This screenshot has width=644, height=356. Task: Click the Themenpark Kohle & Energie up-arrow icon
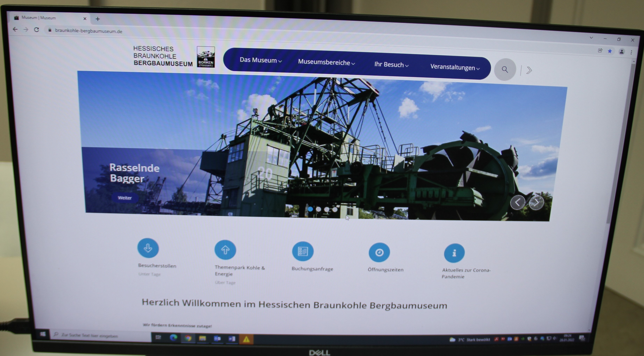coord(225,250)
